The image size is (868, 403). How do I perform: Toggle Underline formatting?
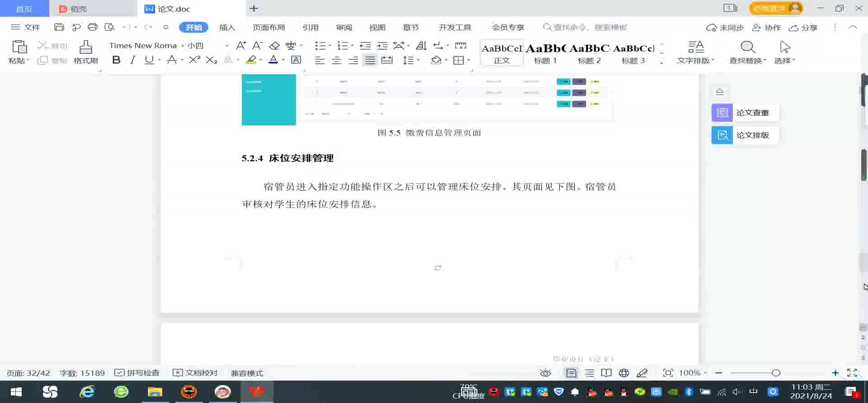point(149,60)
